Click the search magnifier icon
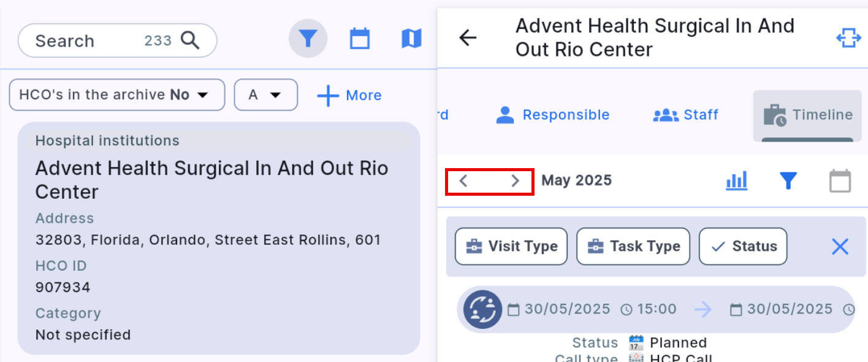 pyautogui.click(x=190, y=40)
